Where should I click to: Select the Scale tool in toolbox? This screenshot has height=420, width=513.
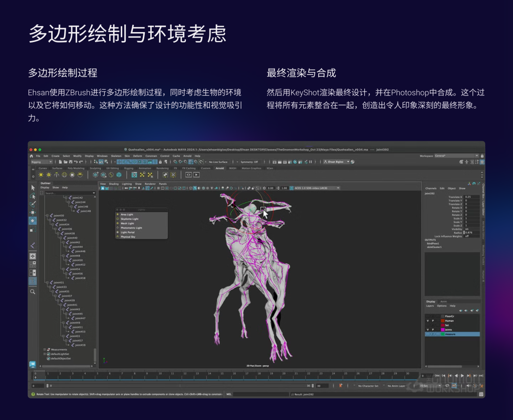[x=33, y=229]
